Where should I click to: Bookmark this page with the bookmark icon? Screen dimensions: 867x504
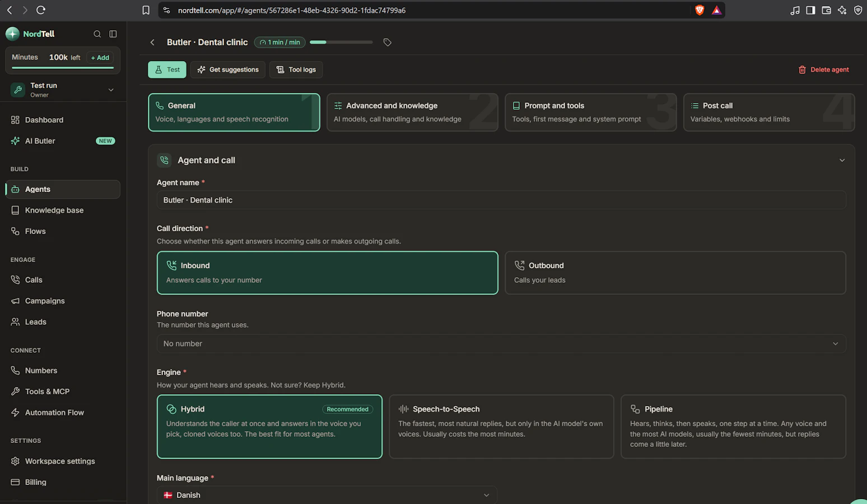[146, 10]
